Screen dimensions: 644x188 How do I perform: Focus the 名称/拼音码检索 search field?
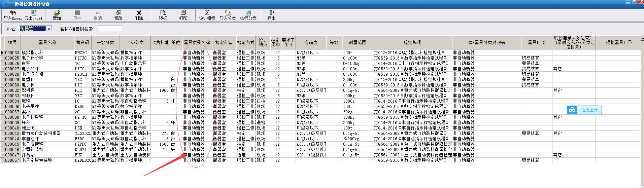[x=110, y=29]
